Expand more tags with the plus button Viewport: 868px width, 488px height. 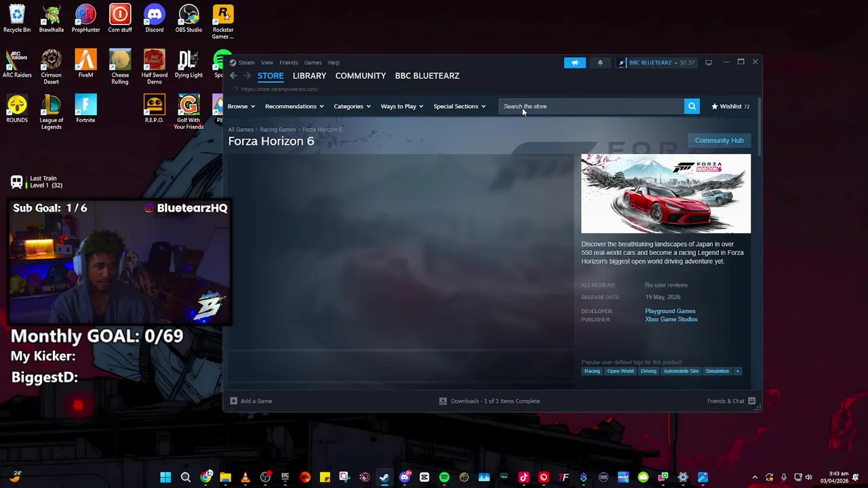click(x=737, y=371)
